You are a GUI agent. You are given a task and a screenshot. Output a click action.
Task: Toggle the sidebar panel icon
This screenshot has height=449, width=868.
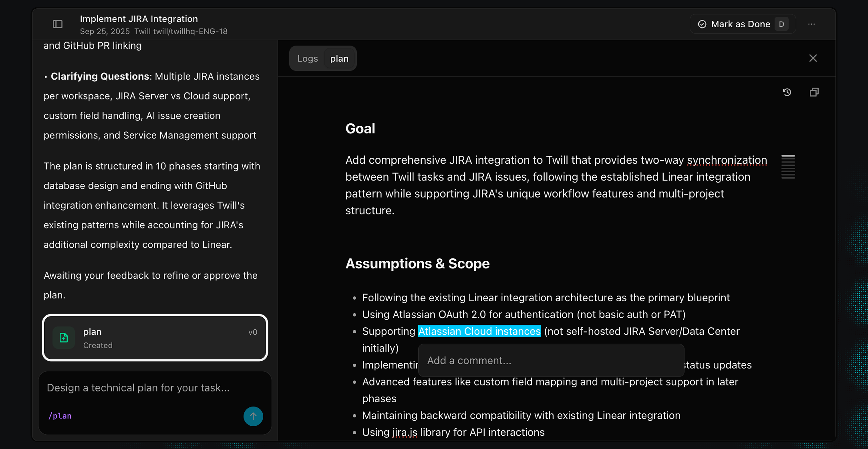[x=58, y=24]
